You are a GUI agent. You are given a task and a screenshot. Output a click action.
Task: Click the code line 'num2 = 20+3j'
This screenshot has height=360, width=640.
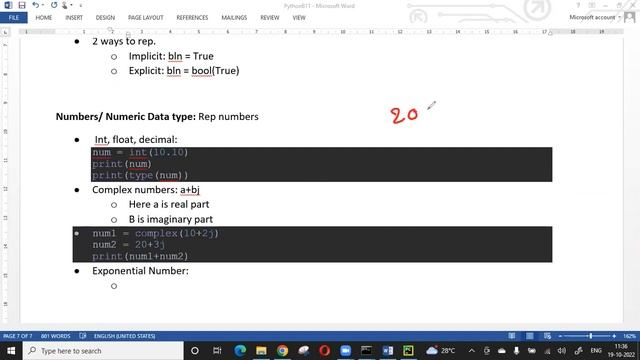129,244
